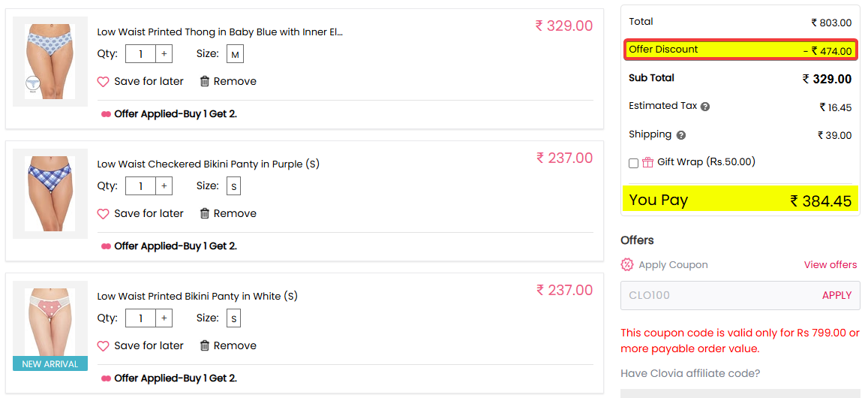Open size selector for Purple Checkered Panty

coord(234,186)
